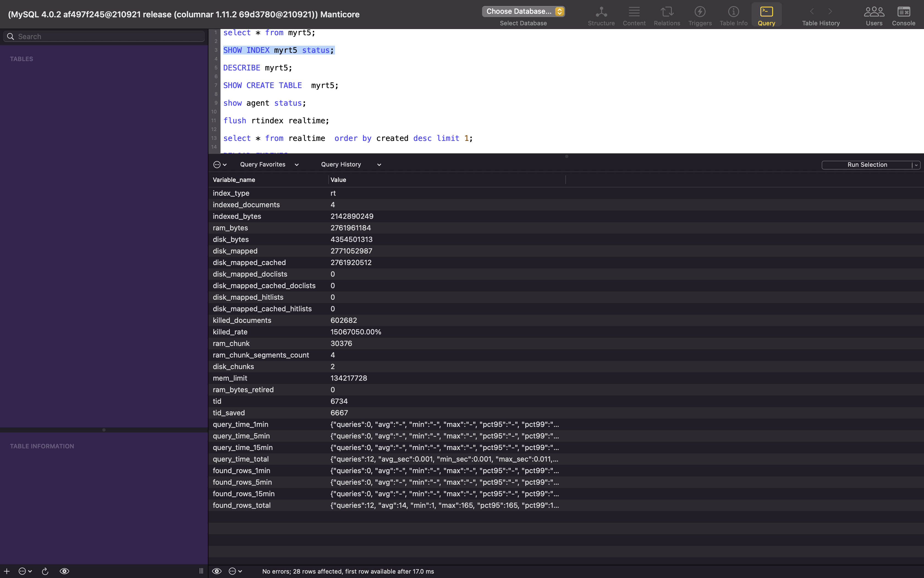This screenshot has height=578, width=924.
Task: Select the found_rows_total row
Action: coord(566,505)
